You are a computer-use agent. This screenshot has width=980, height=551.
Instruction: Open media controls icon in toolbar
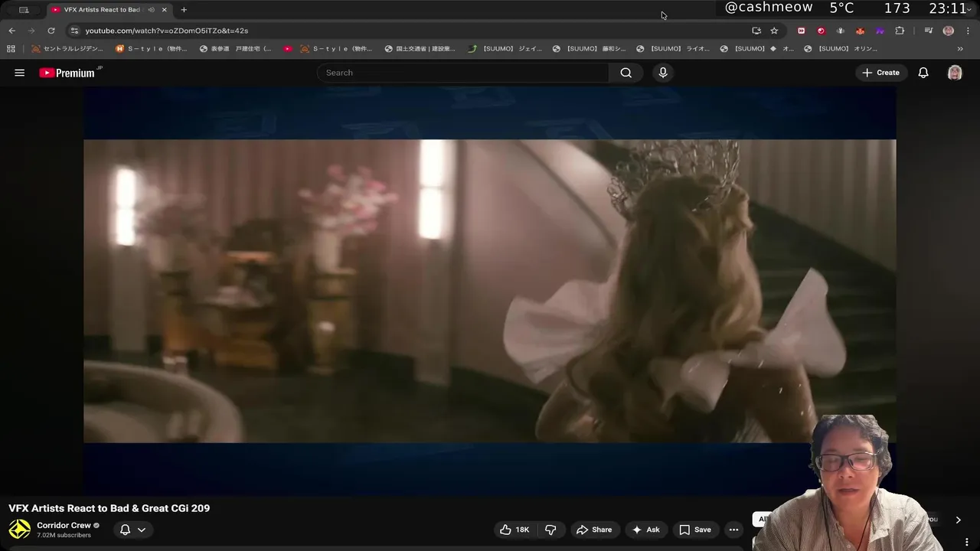click(928, 31)
